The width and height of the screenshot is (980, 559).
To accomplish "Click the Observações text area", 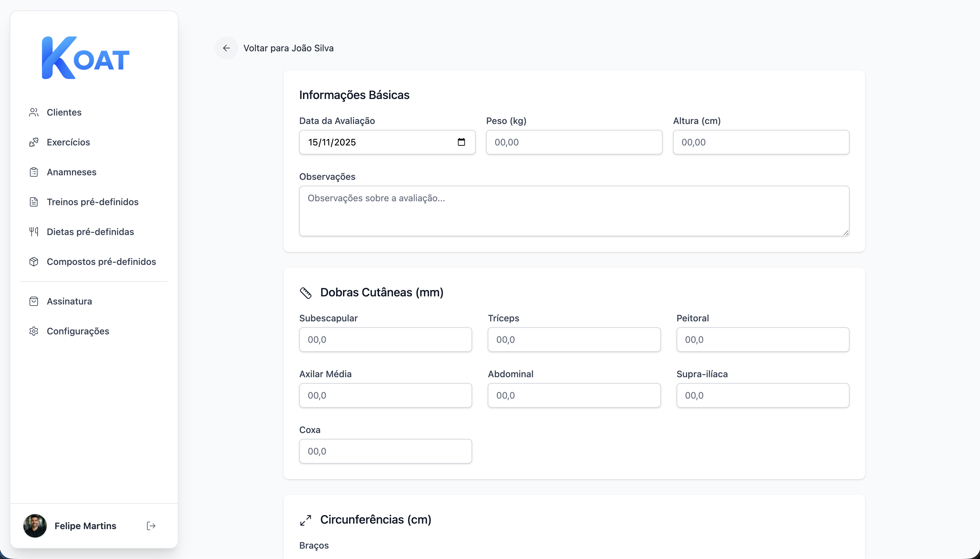I will [574, 211].
